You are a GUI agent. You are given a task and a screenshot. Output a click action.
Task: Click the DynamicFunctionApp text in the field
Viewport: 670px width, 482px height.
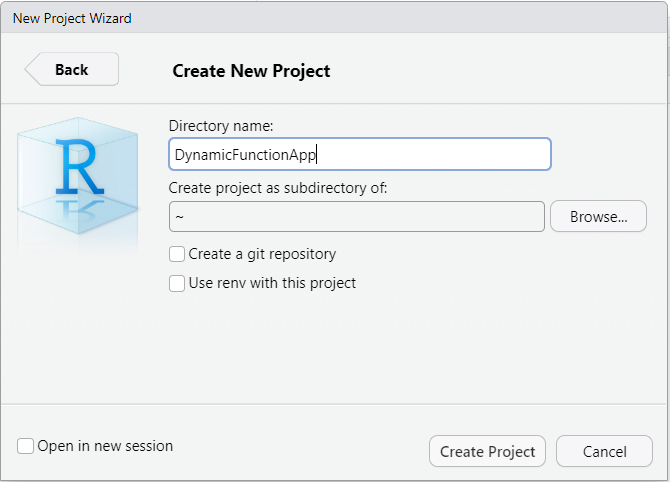pos(245,155)
